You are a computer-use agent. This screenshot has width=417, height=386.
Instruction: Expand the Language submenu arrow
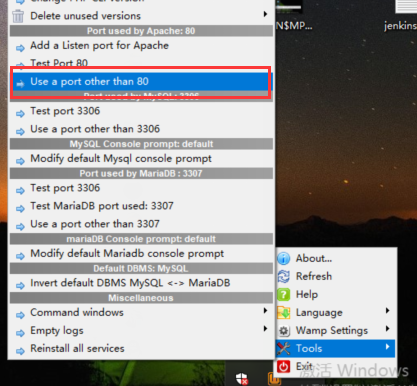[387, 311]
